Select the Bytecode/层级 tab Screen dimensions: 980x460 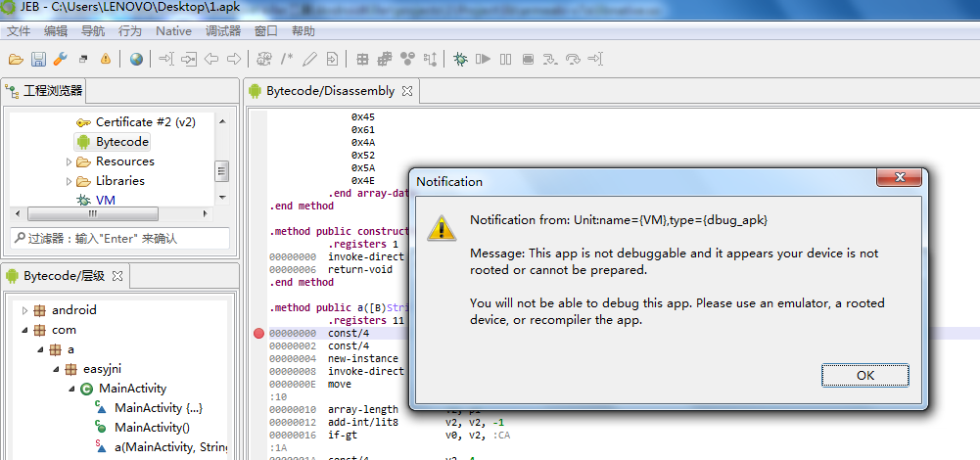coord(65,276)
